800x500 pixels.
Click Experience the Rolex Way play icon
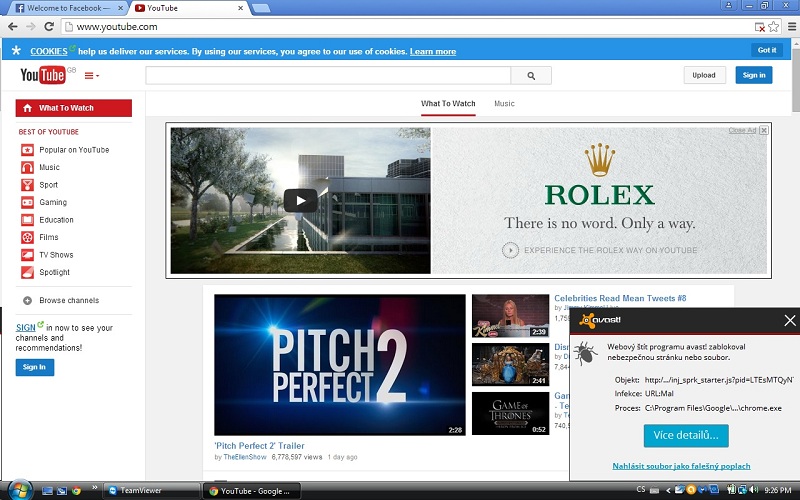(510, 251)
